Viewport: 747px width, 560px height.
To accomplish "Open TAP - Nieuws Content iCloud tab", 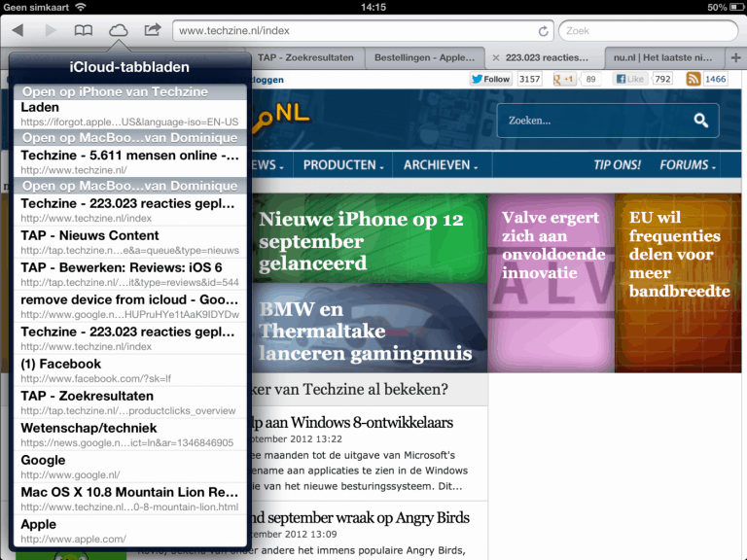I will [x=130, y=242].
